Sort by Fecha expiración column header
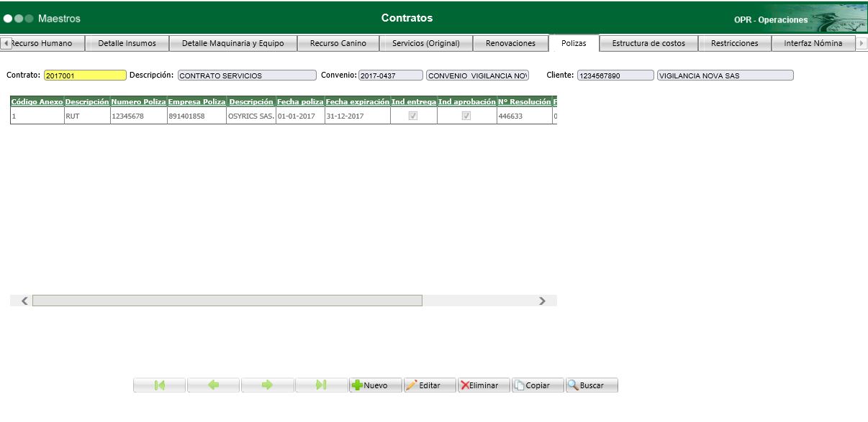868x422 pixels. tap(358, 102)
